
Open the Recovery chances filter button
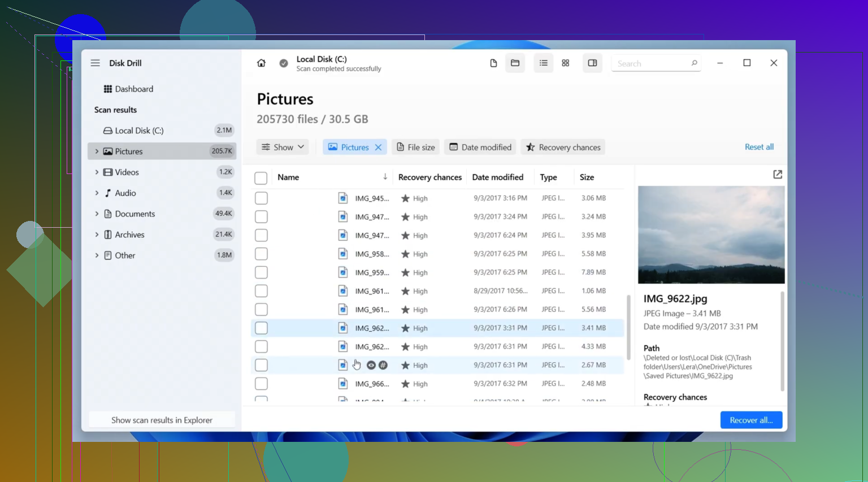click(x=563, y=147)
